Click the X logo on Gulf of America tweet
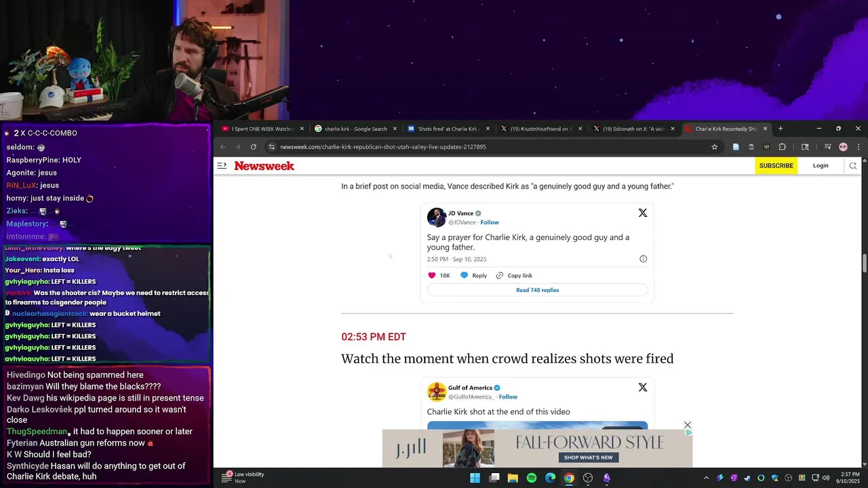The width and height of the screenshot is (868, 488). click(x=643, y=388)
